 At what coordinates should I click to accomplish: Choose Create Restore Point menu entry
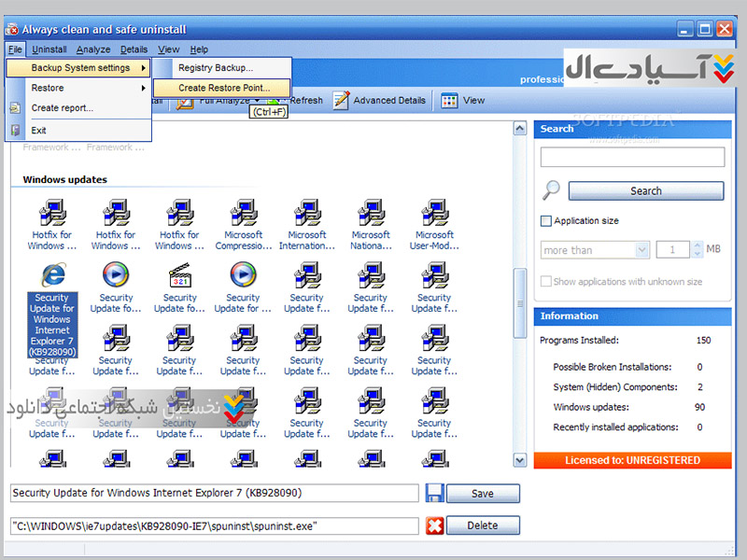click(223, 88)
